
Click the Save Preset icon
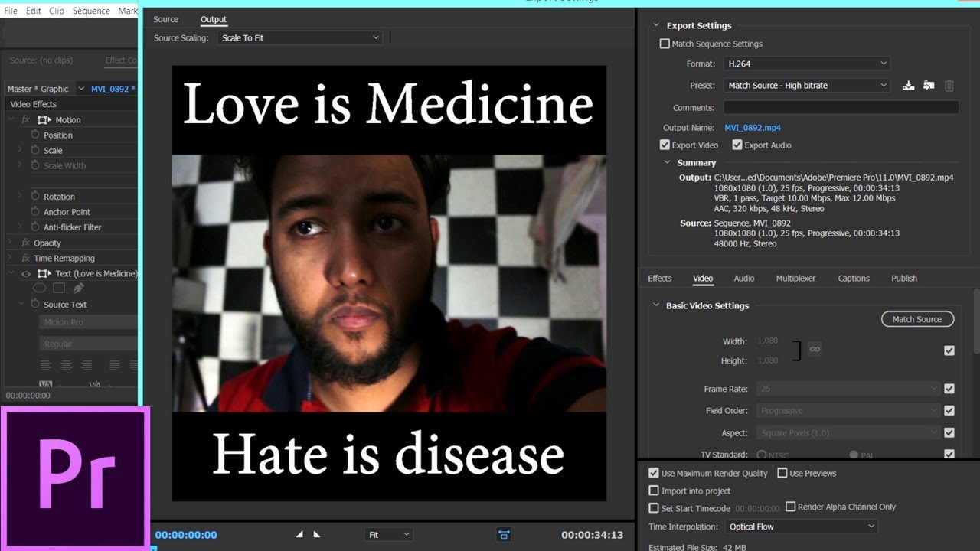[908, 86]
